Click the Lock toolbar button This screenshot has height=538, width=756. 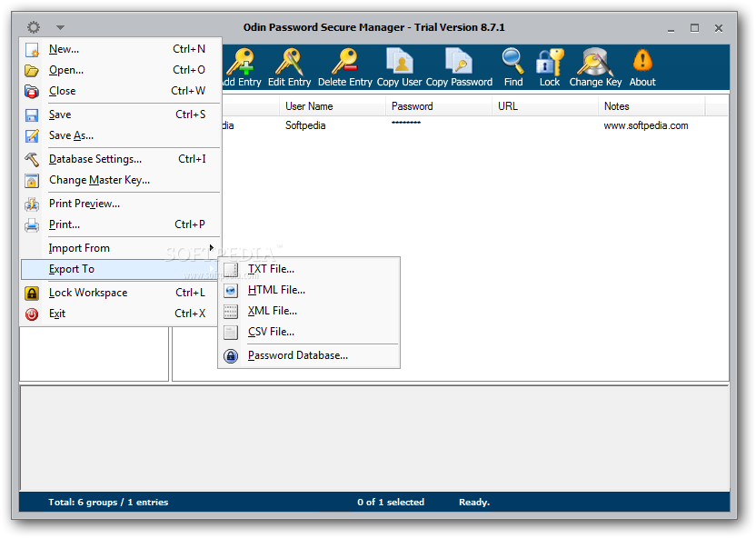click(x=550, y=68)
